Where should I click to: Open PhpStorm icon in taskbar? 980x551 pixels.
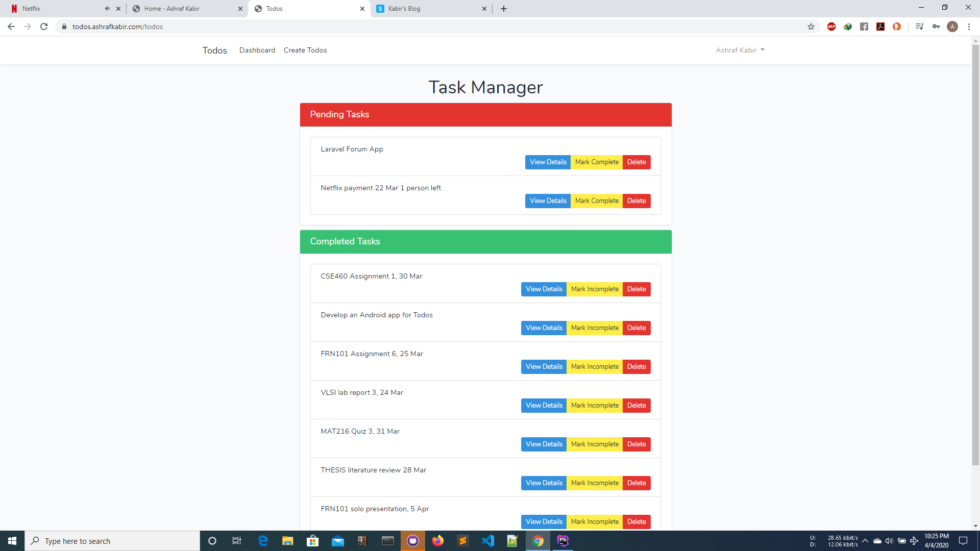(562, 541)
